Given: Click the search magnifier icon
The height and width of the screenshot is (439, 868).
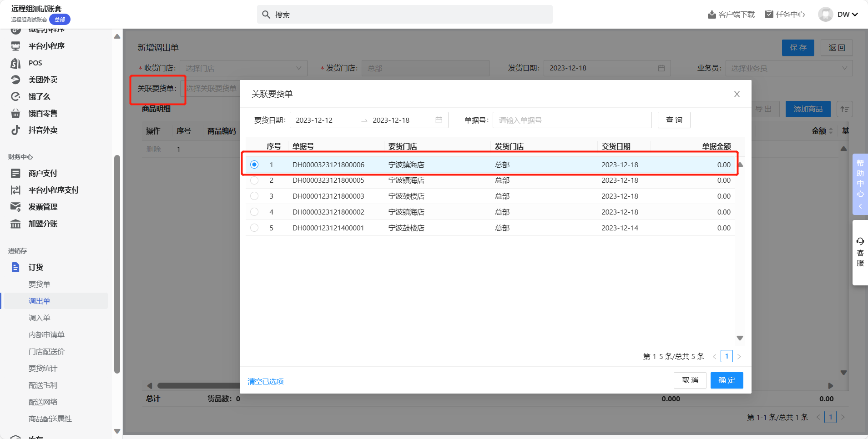Looking at the screenshot, I should coord(266,15).
